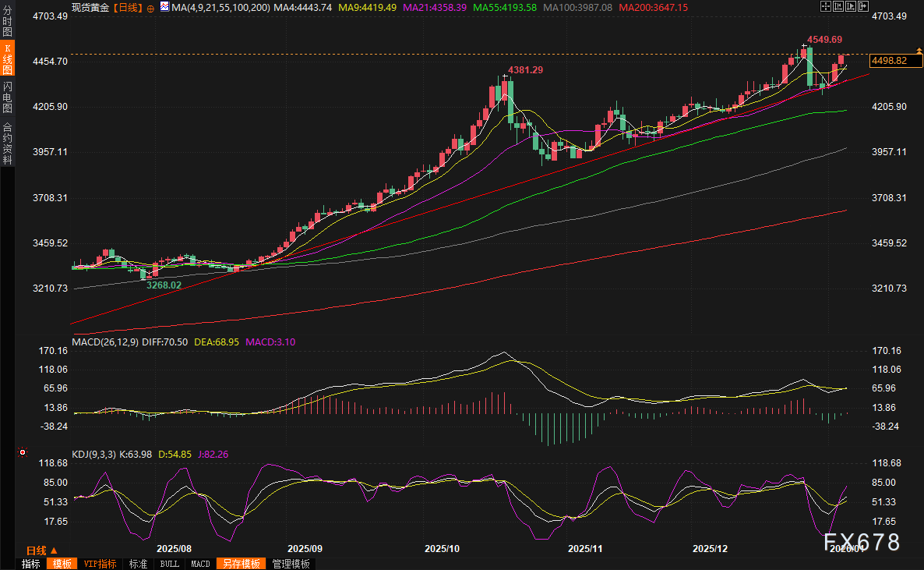Click the red sun-like marker icon near KDJ

coord(23,452)
